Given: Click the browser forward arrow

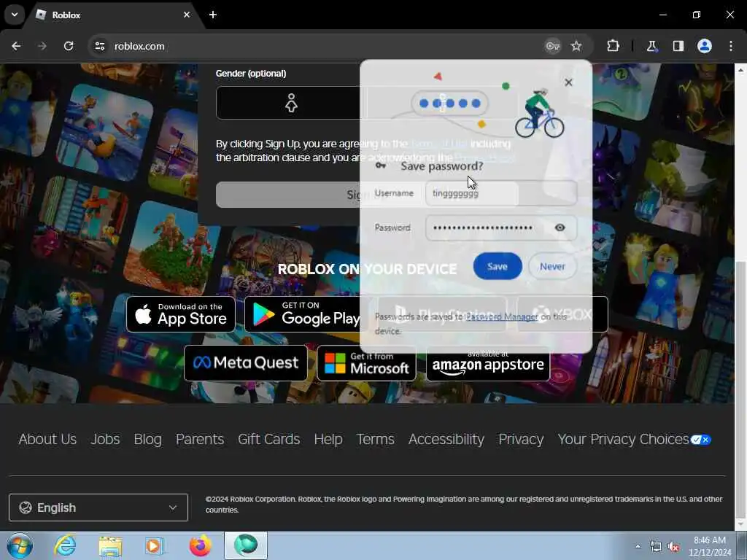Looking at the screenshot, I should click(42, 46).
